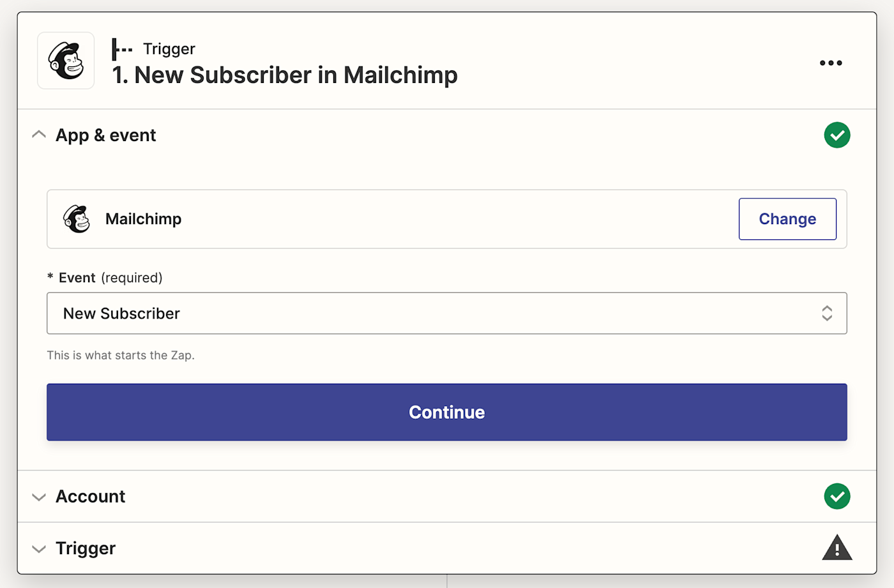Click the trigger step icon beside Trigger label

coord(121,49)
